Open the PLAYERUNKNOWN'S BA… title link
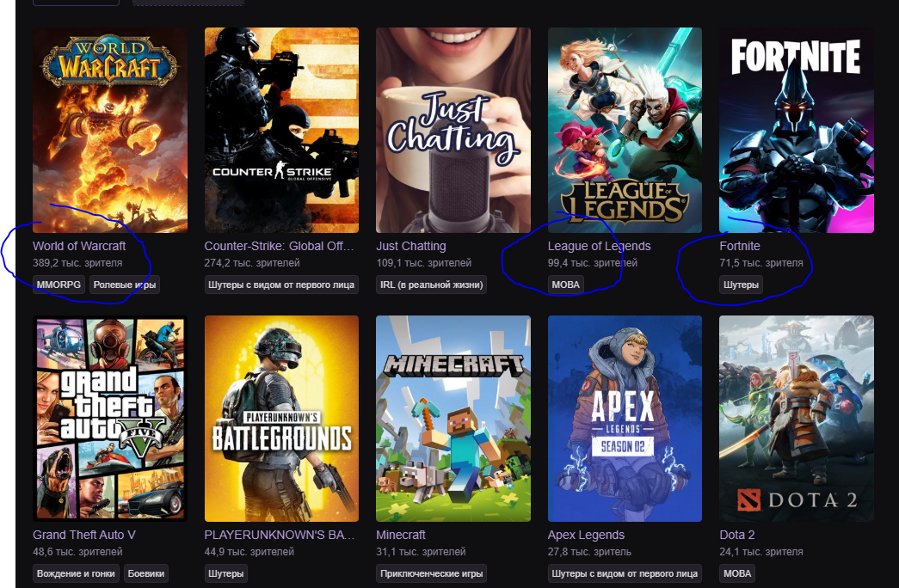 (x=280, y=535)
